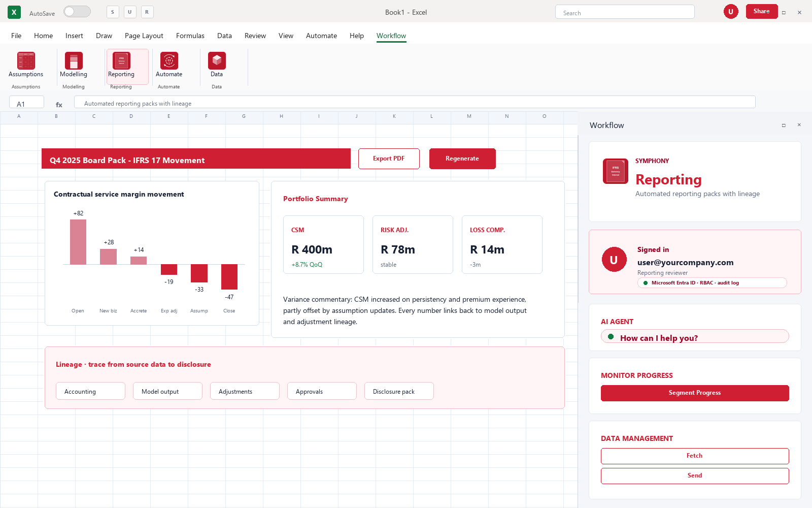Open the Review ribbon tab
Screen dimensions: 812x508
click(x=255, y=36)
